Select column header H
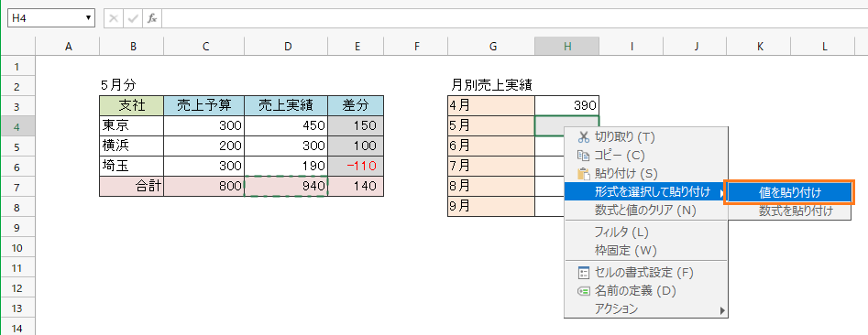 567,47
